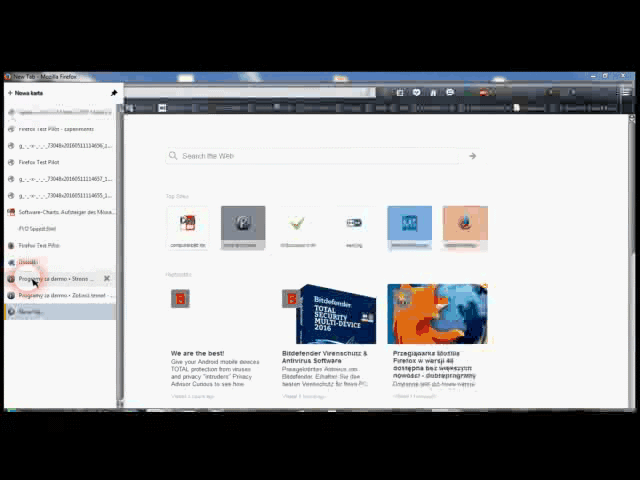Open the computerbild top site tile
Viewport: 640px width, 480px height.
[x=187, y=227]
